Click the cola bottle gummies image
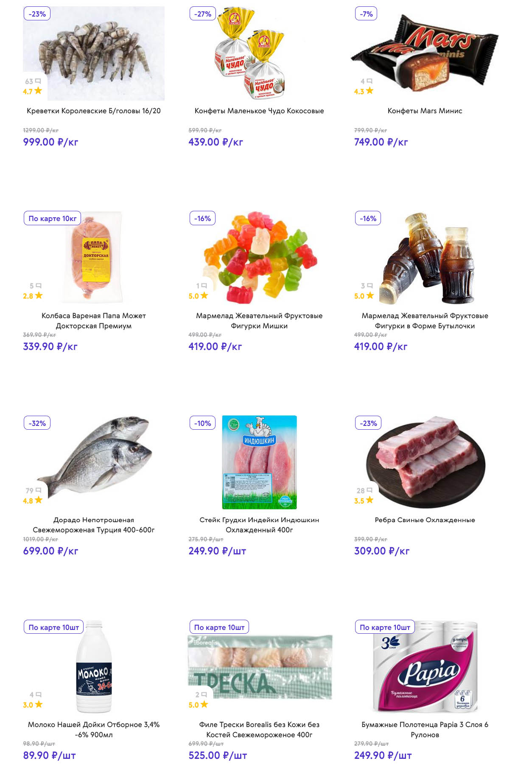The image size is (532, 772). (426, 258)
